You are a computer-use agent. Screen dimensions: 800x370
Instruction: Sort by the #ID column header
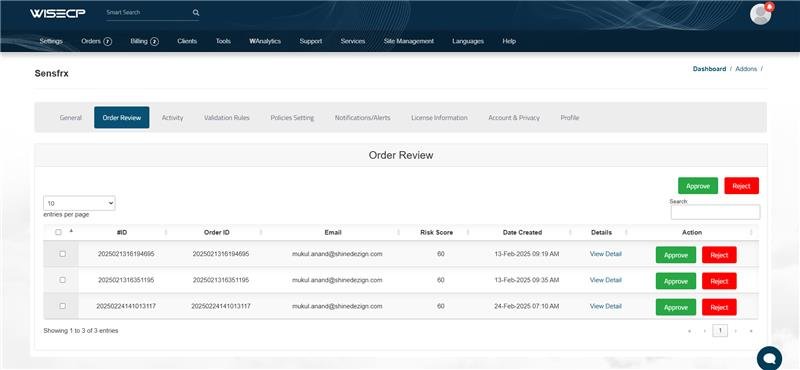point(122,232)
